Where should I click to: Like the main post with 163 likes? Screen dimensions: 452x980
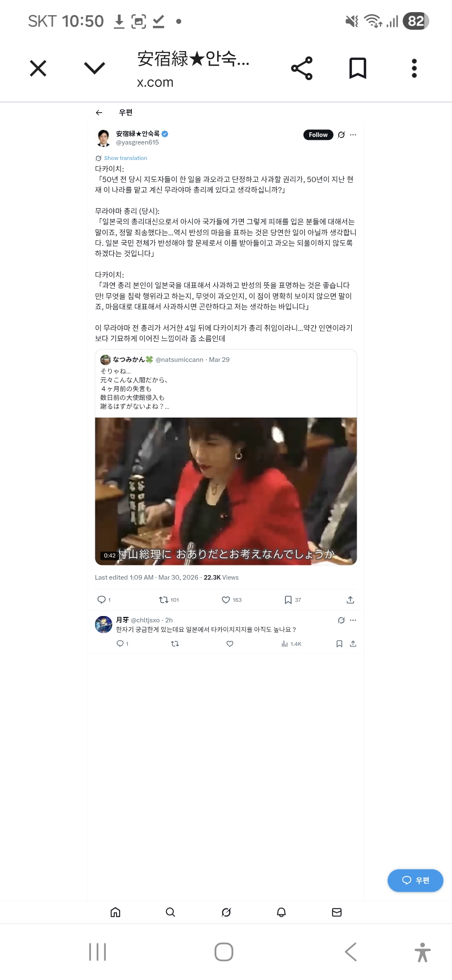pos(231,600)
